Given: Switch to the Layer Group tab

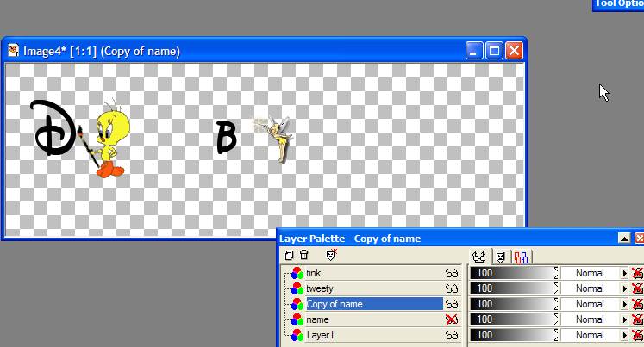Looking at the screenshot, I should (522, 257).
